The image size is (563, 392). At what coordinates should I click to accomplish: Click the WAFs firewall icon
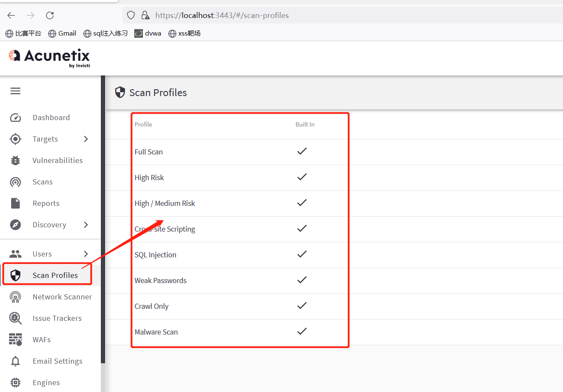click(x=15, y=340)
